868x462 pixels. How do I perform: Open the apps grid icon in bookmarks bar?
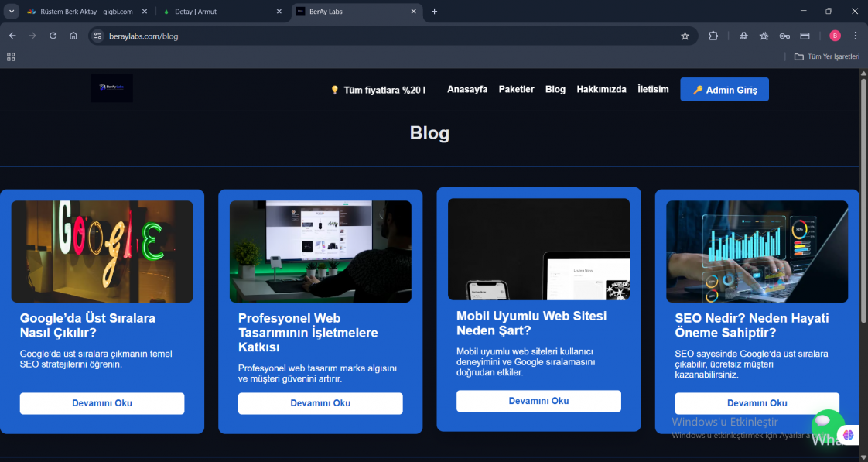(11, 56)
